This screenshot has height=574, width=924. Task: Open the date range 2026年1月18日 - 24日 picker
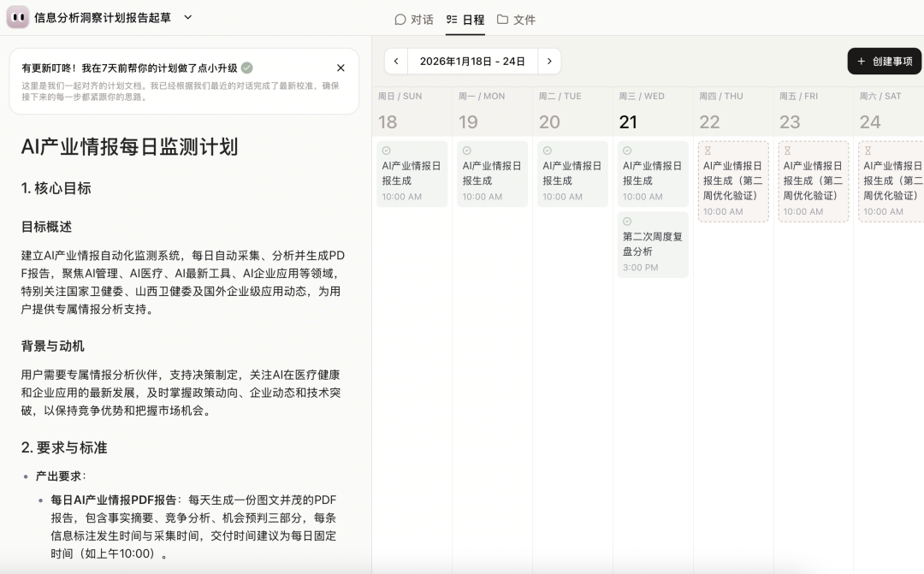click(472, 62)
